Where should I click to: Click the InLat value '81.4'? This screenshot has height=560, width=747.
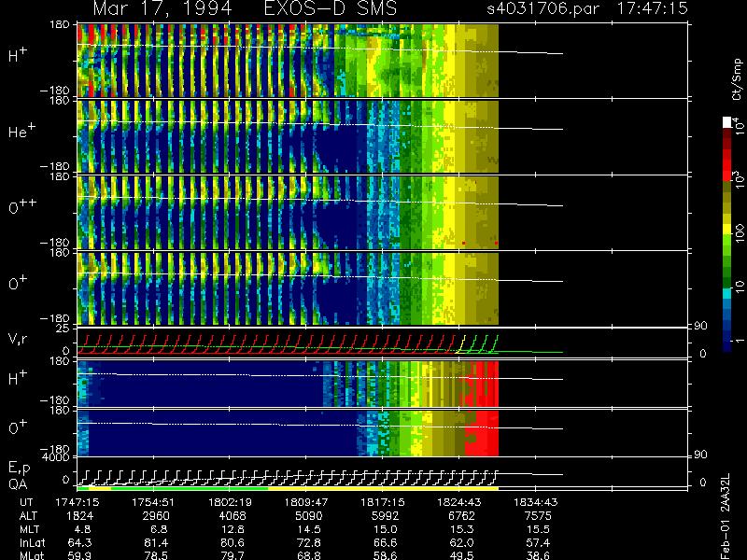[x=156, y=542]
